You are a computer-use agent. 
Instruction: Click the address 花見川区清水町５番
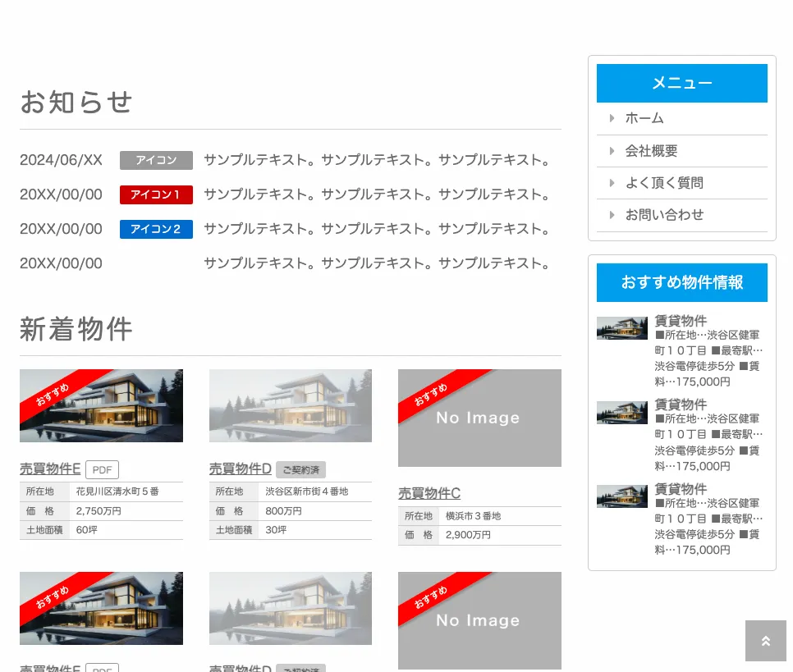[x=117, y=491]
